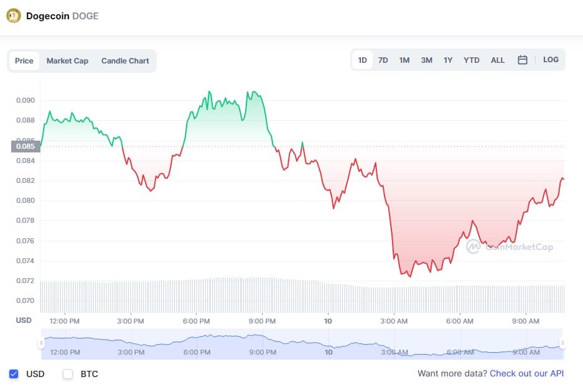The height and width of the screenshot is (392, 583).
Task: Enable the BTC currency checkbox
Action: pyautogui.click(x=68, y=374)
